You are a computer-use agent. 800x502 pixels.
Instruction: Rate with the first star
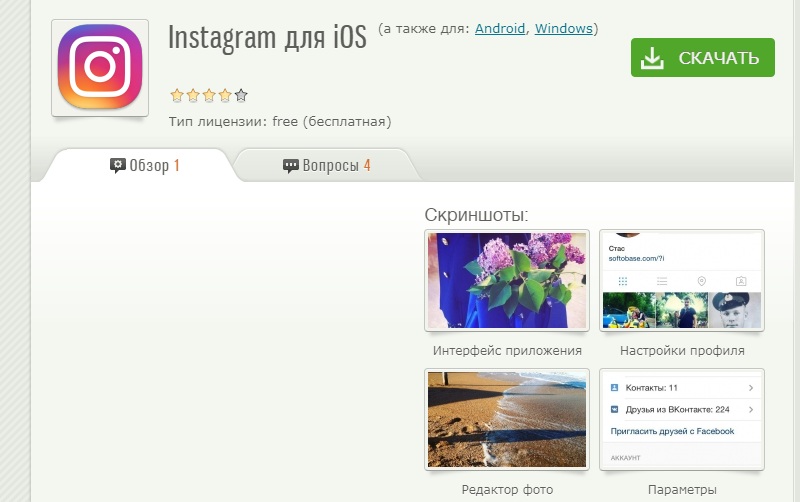177,95
